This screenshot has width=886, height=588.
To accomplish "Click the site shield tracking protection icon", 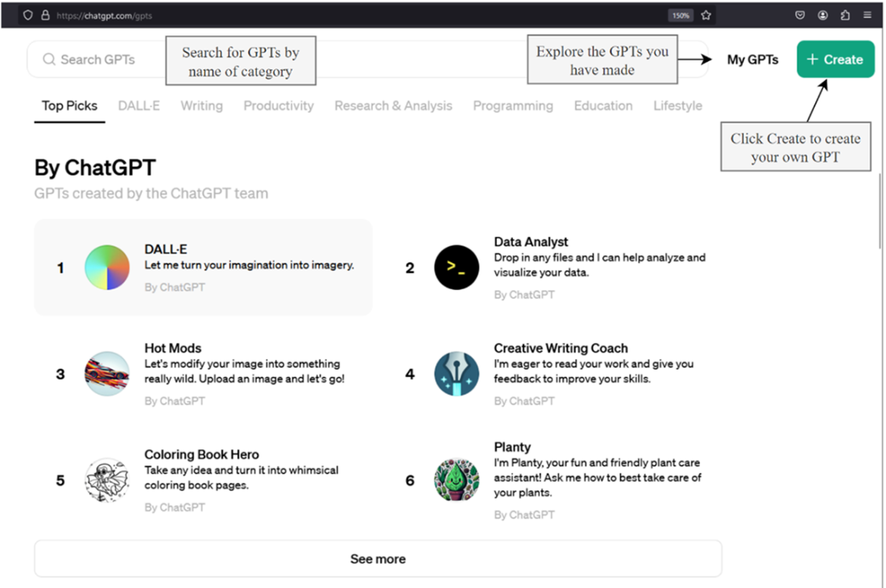I will tap(27, 15).
